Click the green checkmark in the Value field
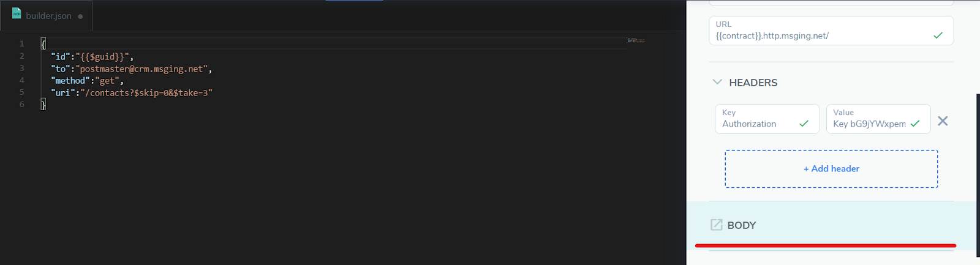The height and width of the screenshot is (265, 980). point(915,124)
